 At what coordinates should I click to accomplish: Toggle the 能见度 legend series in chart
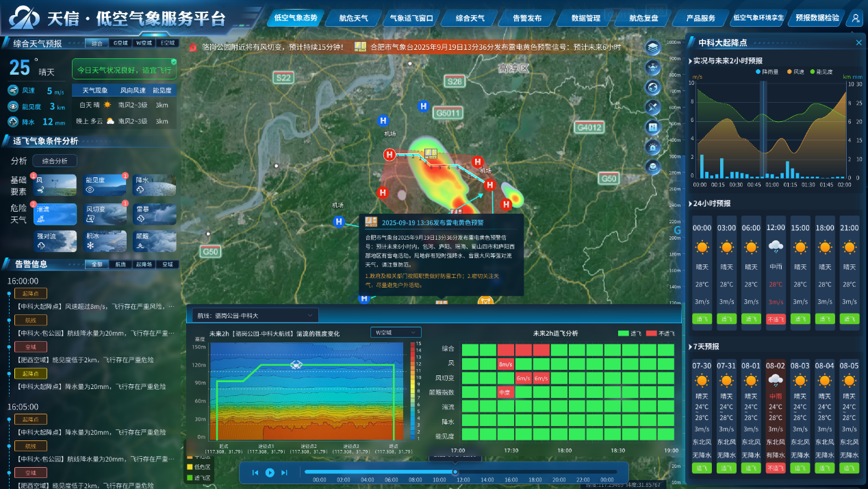(821, 71)
